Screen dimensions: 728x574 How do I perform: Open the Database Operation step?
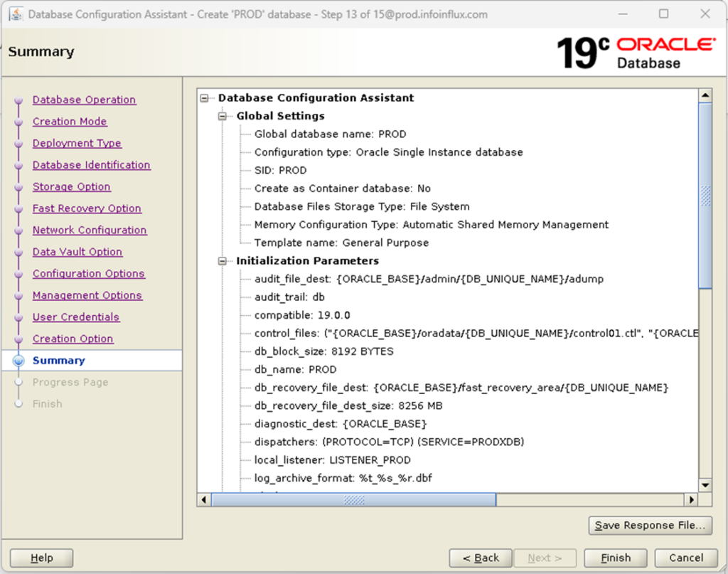pos(84,100)
